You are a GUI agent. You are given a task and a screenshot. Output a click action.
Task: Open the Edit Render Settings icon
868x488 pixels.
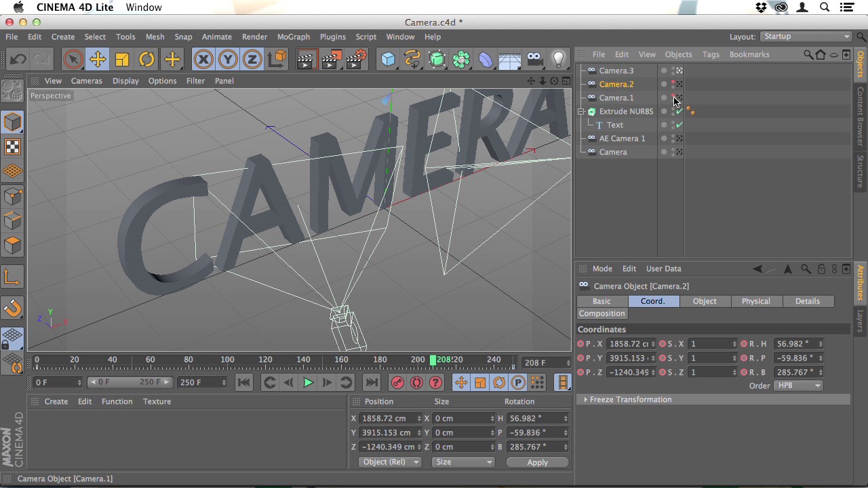tap(356, 60)
